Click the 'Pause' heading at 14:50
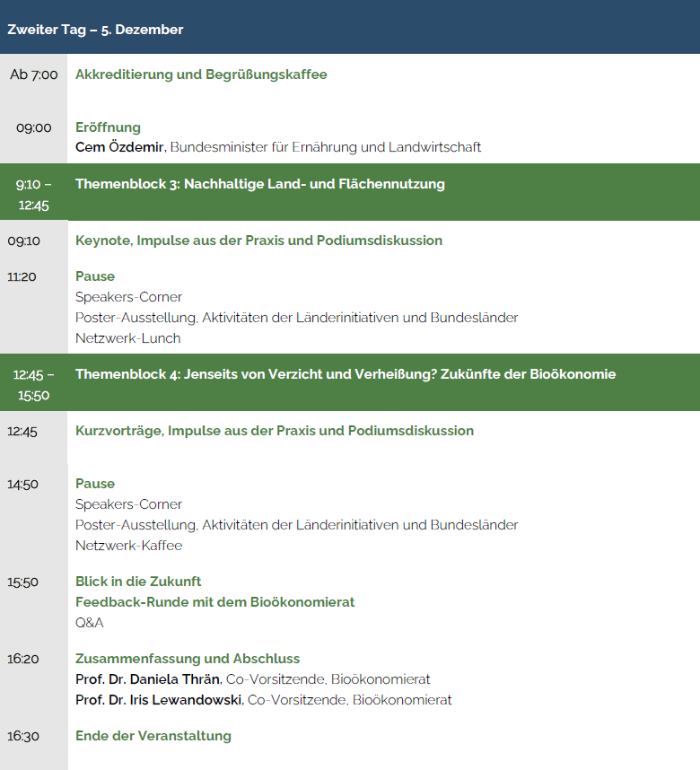 [95, 484]
